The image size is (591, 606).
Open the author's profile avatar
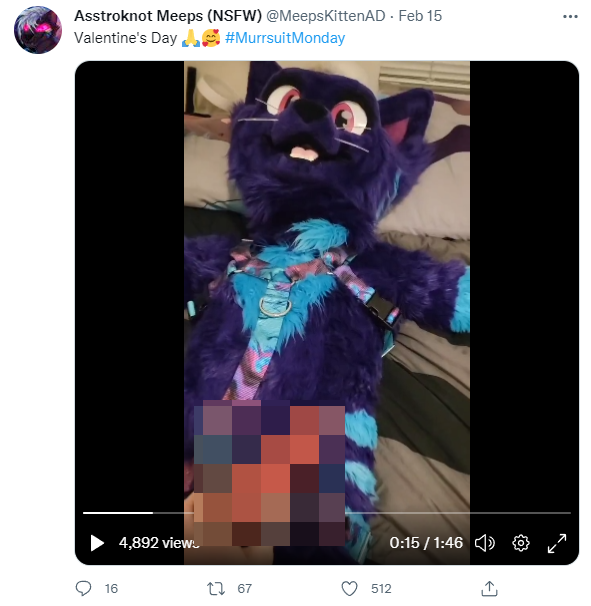(x=38, y=30)
